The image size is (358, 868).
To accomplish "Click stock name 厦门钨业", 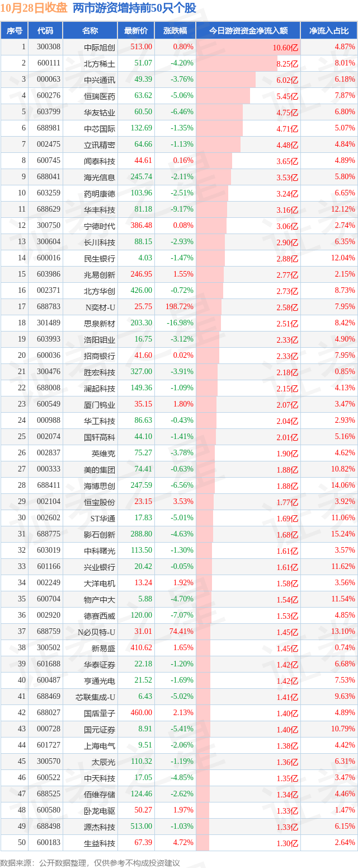I will click(x=100, y=405).
